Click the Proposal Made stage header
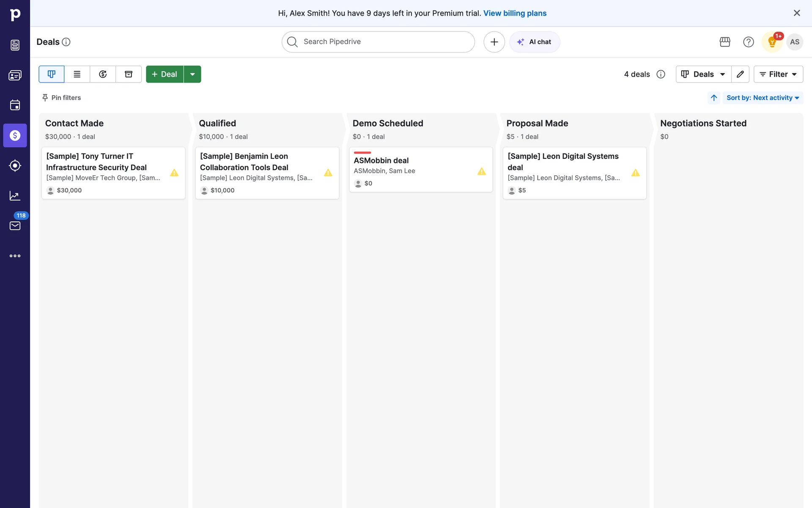 [x=537, y=123]
